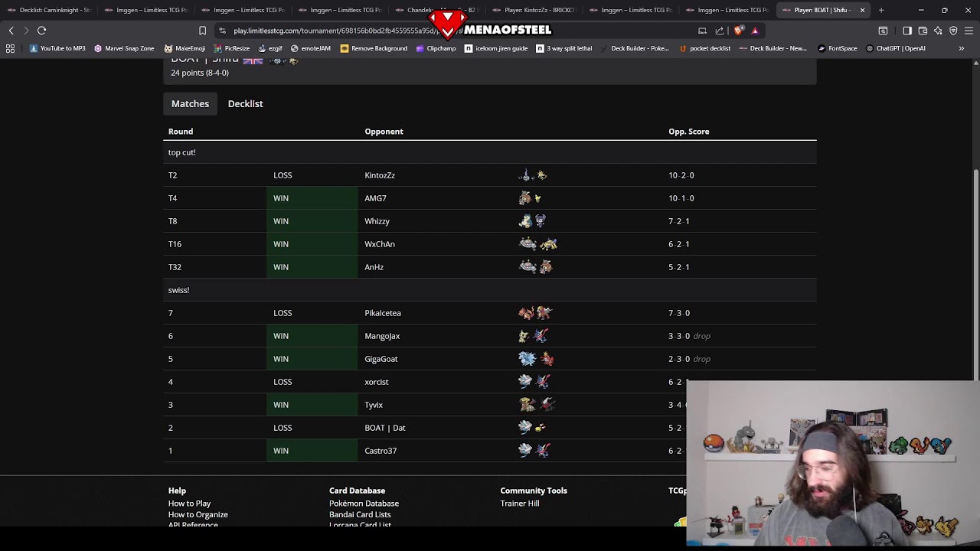Open the Remove Background bookmark
Screen dimensions: 980x551
(374, 48)
